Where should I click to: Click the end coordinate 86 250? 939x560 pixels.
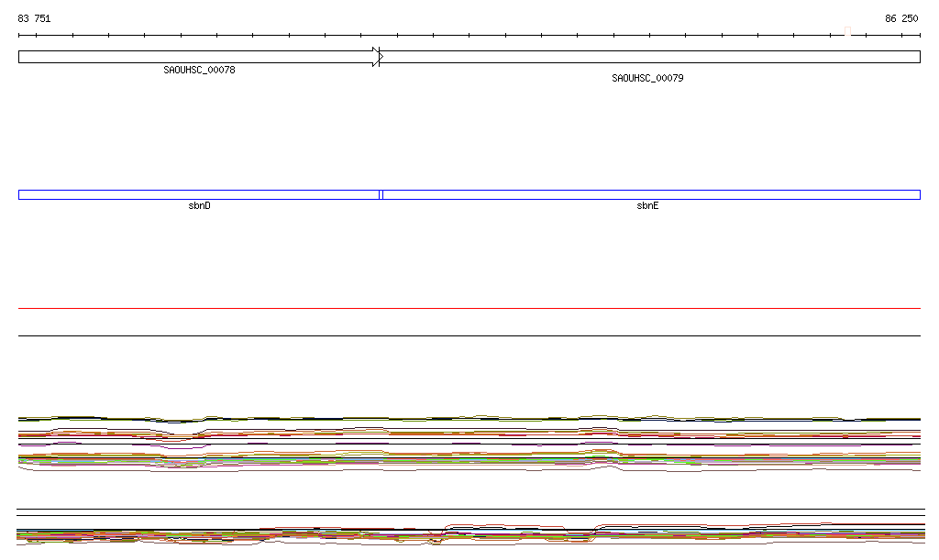click(900, 18)
